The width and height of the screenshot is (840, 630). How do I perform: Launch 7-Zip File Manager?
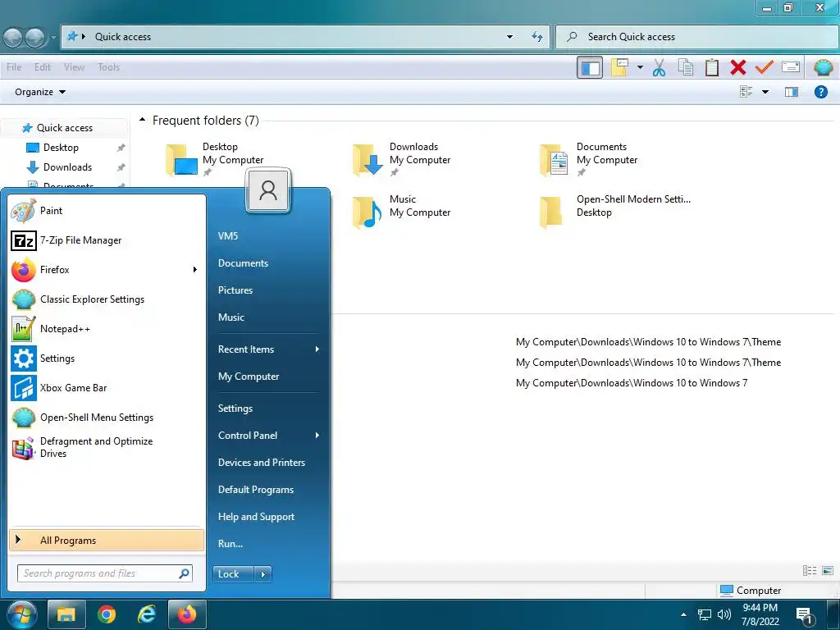pyautogui.click(x=107, y=240)
